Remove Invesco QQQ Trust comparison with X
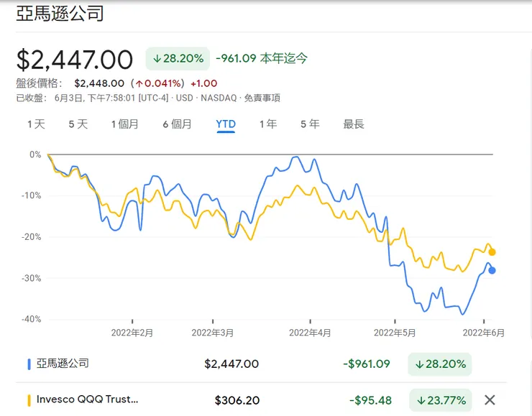This screenshot has height=416, width=532. click(490, 400)
